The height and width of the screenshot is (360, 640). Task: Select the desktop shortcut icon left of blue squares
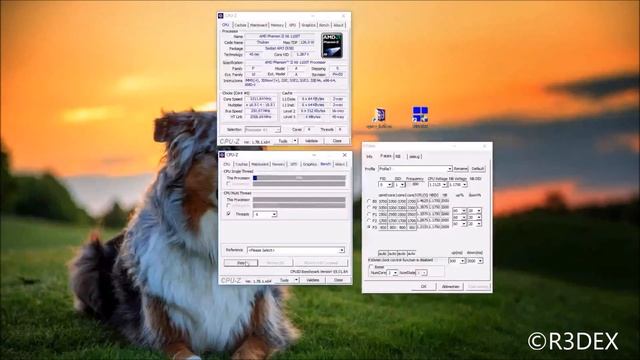[379, 116]
